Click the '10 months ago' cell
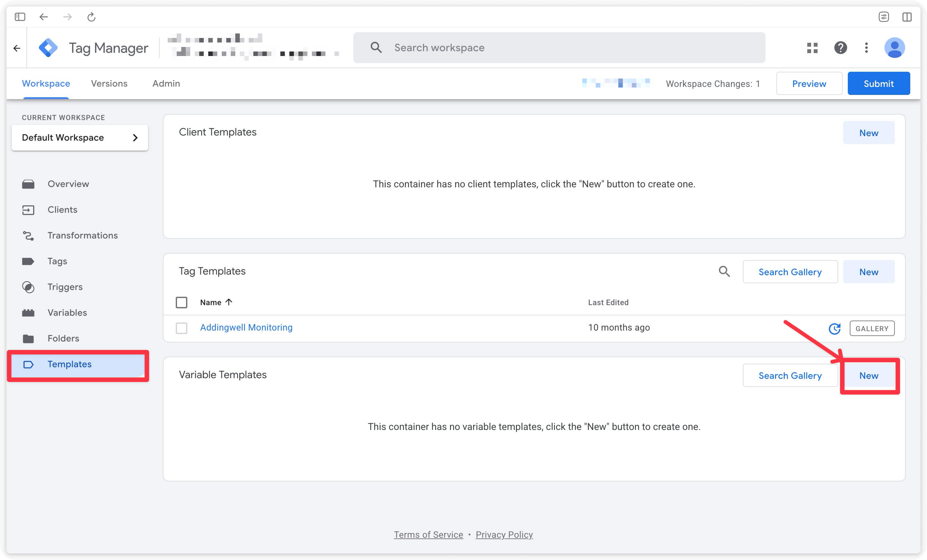The height and width of the screenshot is (560, 927). click(619, 328)
